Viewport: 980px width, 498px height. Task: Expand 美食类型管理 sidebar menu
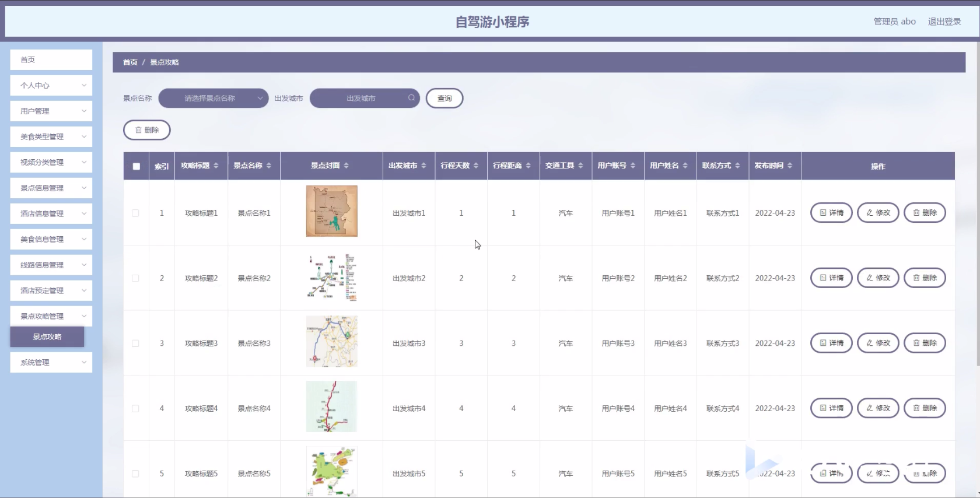pos(51,136)
